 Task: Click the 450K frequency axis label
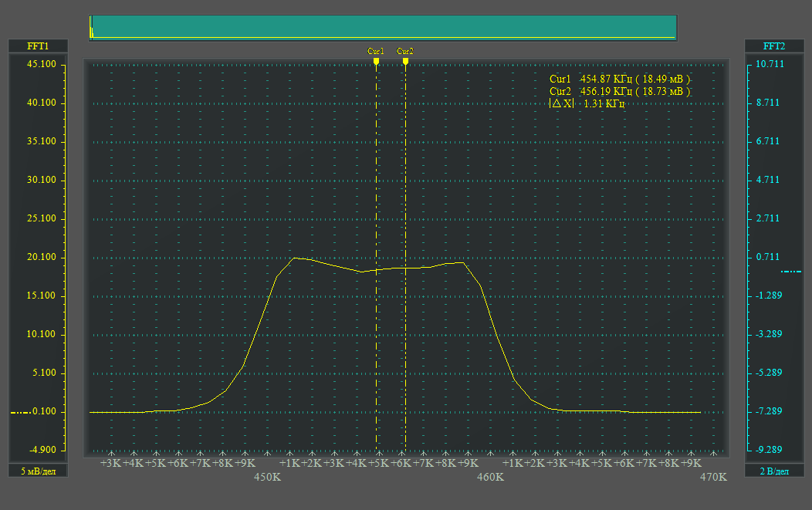[267, 477]
